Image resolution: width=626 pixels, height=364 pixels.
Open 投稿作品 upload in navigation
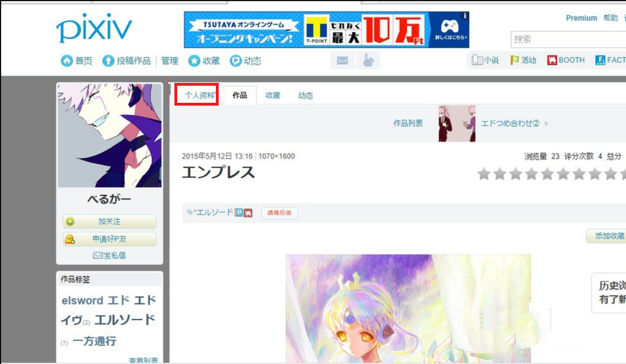pos(127,61)
